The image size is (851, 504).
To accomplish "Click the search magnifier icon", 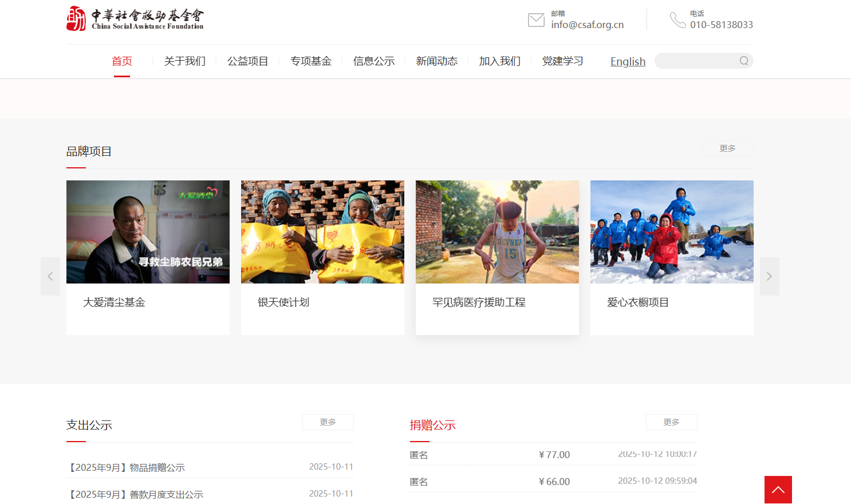I will [743, 61].
